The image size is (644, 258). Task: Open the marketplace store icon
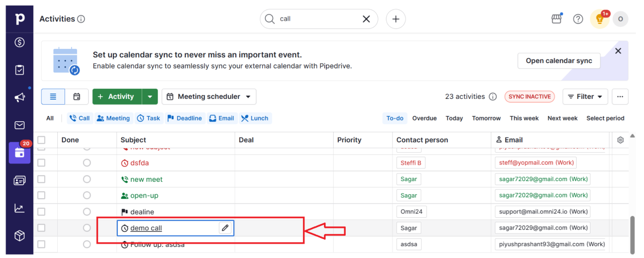(557, 19)
